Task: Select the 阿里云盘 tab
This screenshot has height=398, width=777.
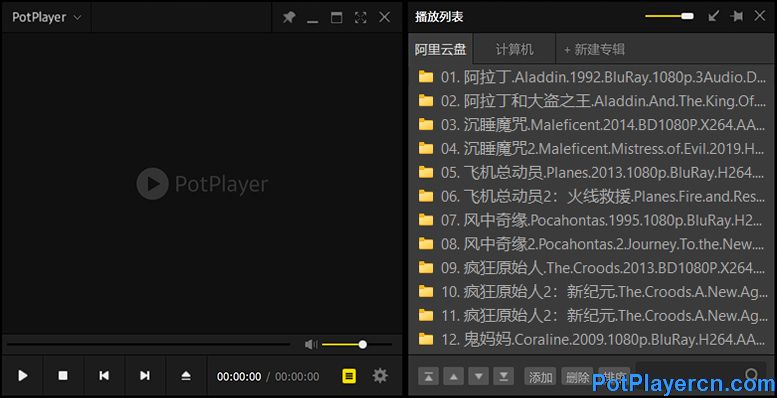Action: tap(441, 49)
